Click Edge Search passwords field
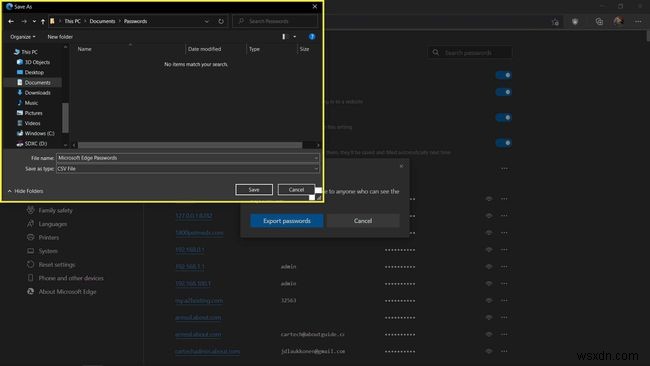This screenshot has height=366, width=650. (x=470, y=53)
